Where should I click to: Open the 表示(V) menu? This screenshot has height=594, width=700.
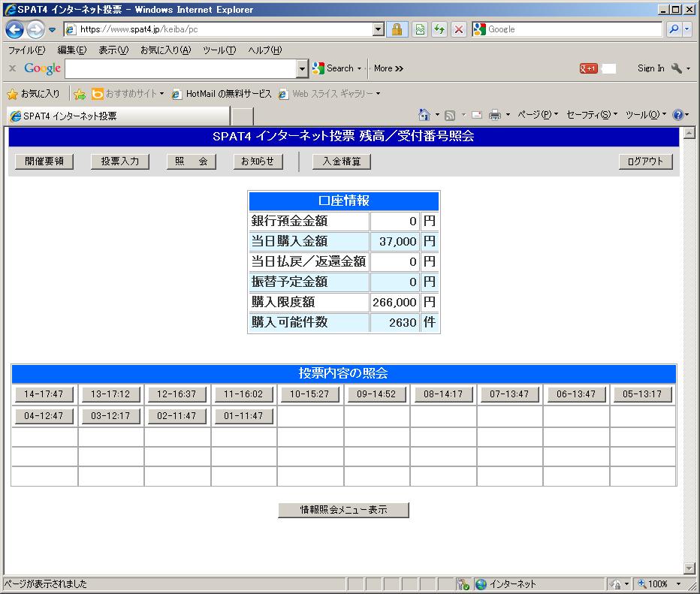coord(113,50)
